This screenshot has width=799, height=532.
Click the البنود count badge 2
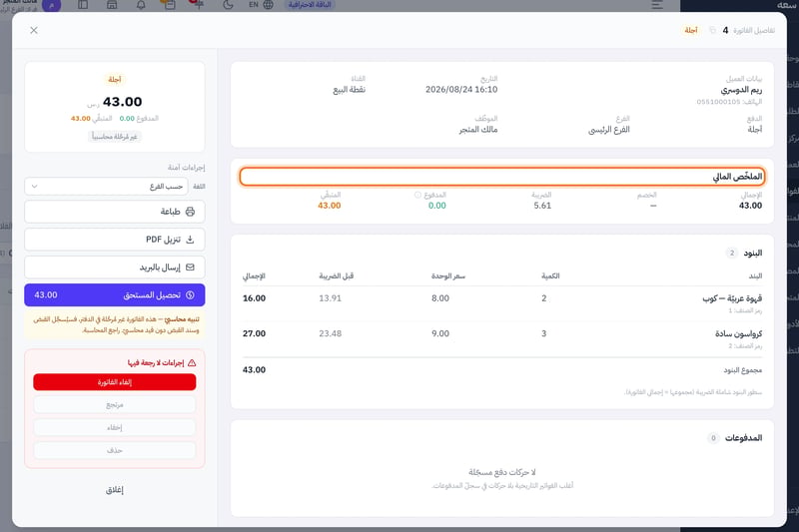732,253
